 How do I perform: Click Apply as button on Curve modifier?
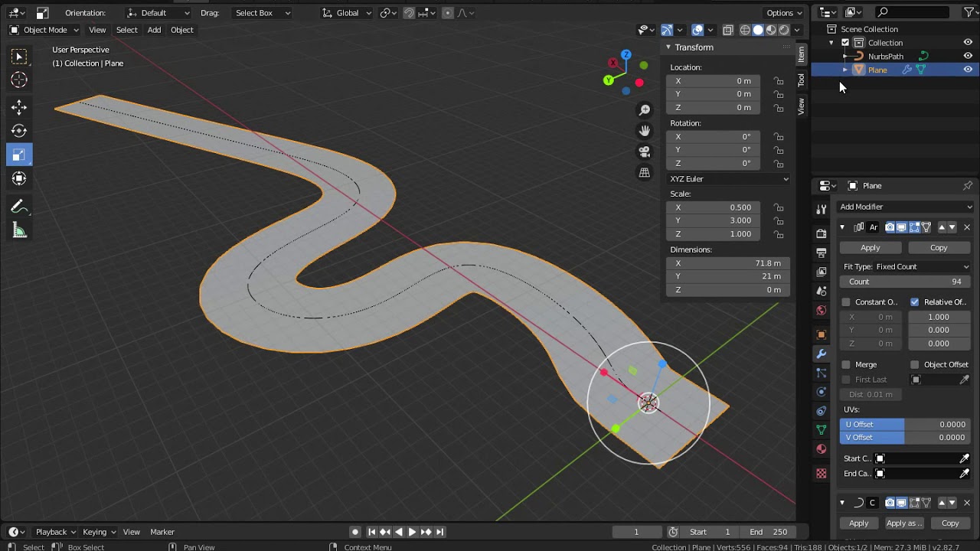point(904,523)
